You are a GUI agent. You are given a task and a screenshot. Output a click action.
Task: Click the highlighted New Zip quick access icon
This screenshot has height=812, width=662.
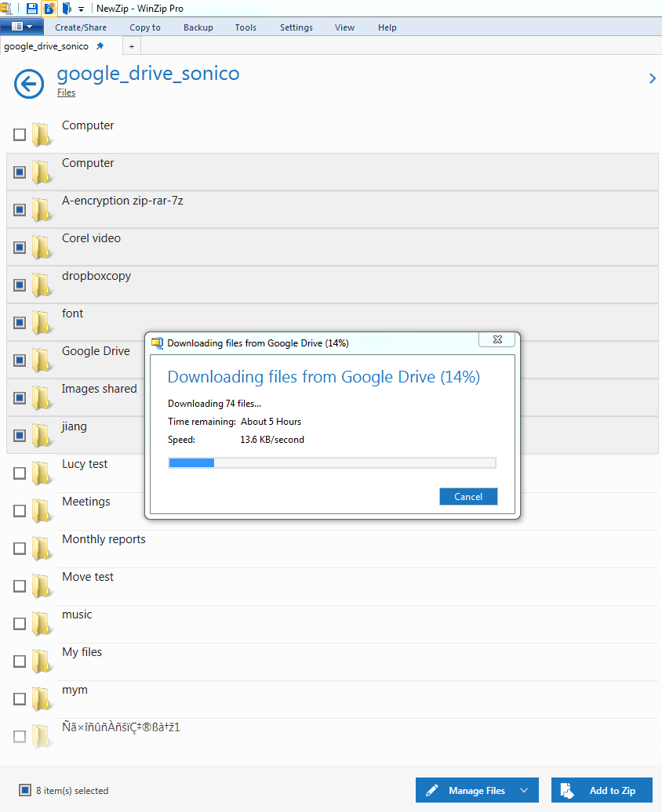[x=49, y=9]
